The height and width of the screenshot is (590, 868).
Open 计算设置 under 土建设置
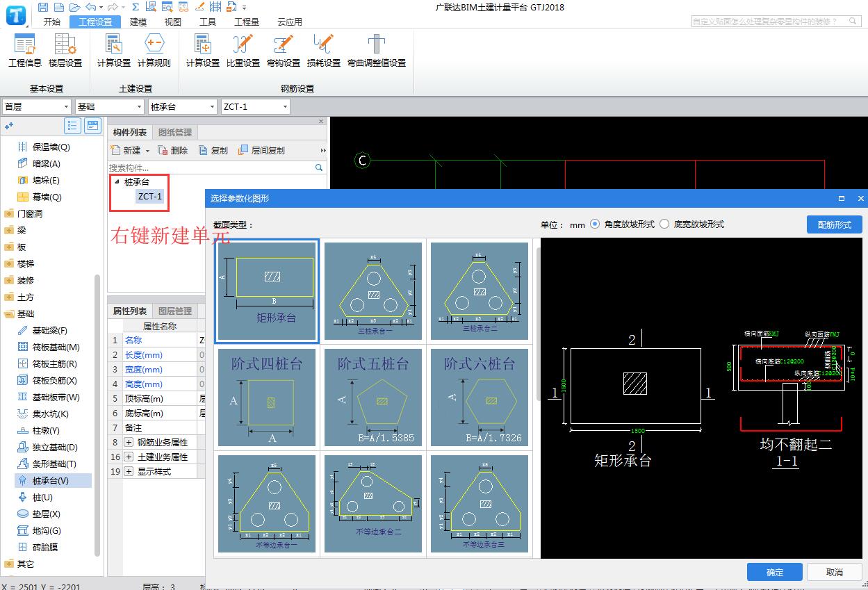point(114,50)
